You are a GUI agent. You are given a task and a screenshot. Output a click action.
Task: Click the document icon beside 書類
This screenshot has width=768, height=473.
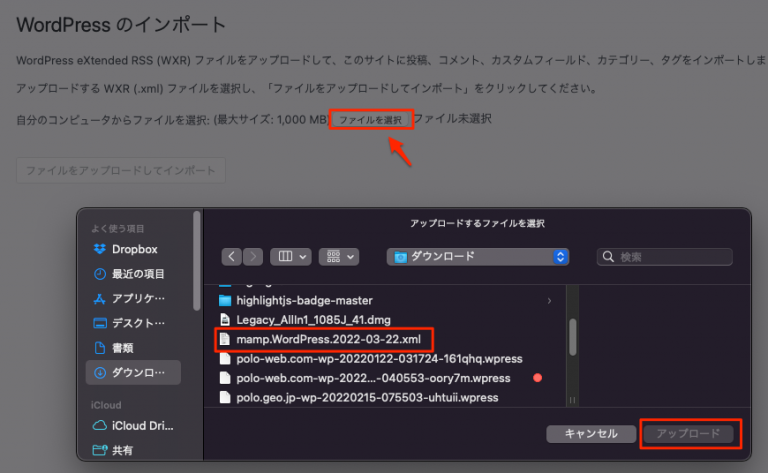click(x=99, y=348)
